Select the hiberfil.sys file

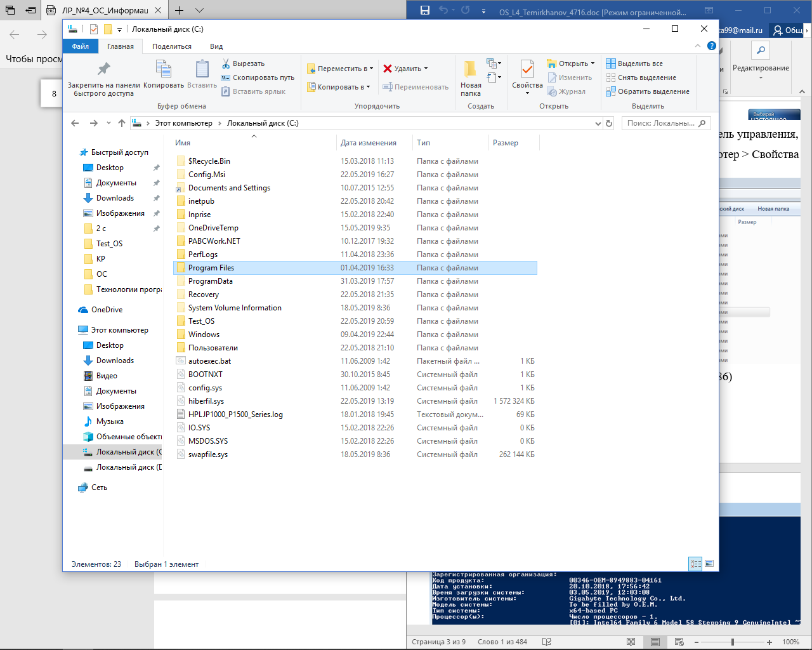(355, 401)
